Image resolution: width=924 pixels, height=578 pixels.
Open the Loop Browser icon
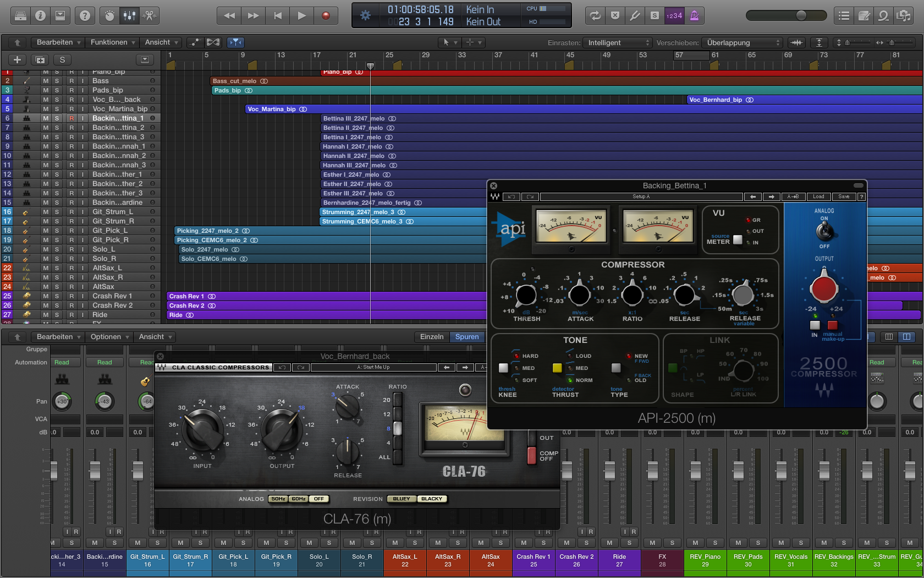click(883, 16)
